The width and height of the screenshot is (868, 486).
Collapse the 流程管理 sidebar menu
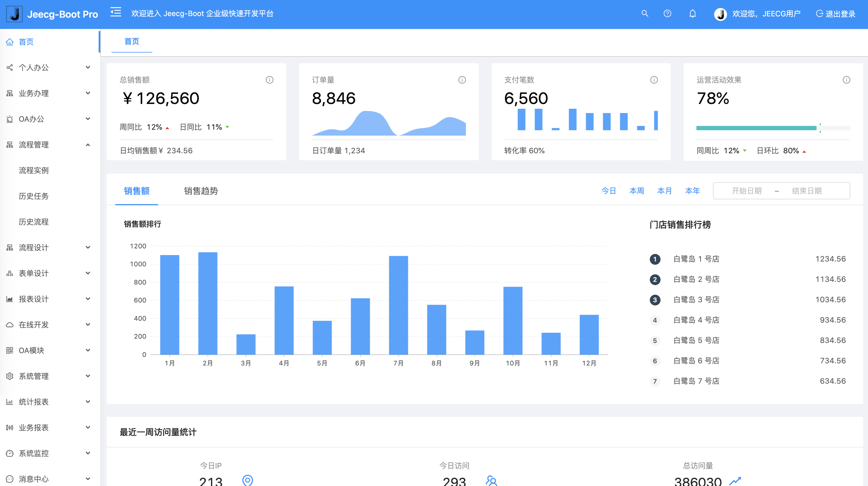coord(49,145)
